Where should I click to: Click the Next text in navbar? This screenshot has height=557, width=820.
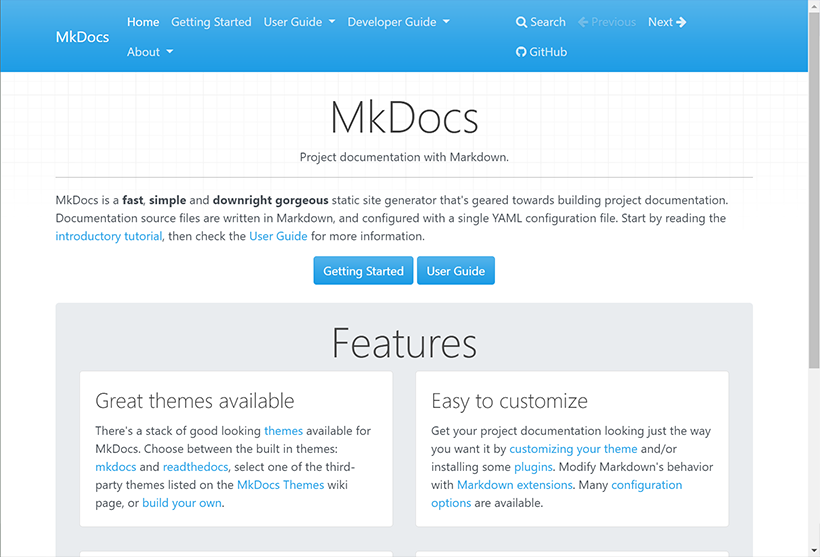(660, 22)
